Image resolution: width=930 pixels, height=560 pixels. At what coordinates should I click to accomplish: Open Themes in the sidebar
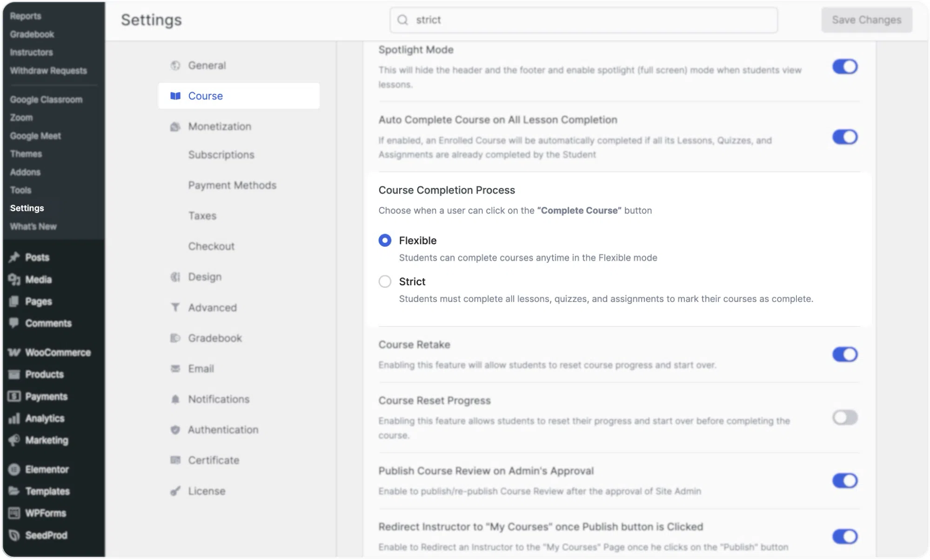point(26,154)
